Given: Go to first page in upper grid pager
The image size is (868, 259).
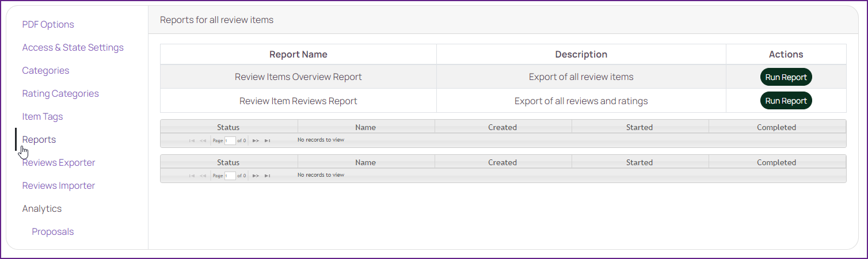Looking at the screenshot, I should coord(192,140).
